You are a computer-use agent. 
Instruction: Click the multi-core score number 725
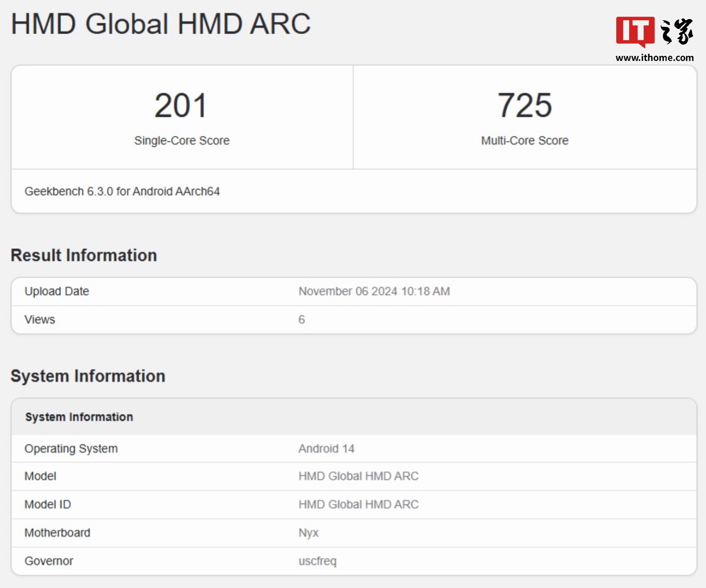point(525,105)
